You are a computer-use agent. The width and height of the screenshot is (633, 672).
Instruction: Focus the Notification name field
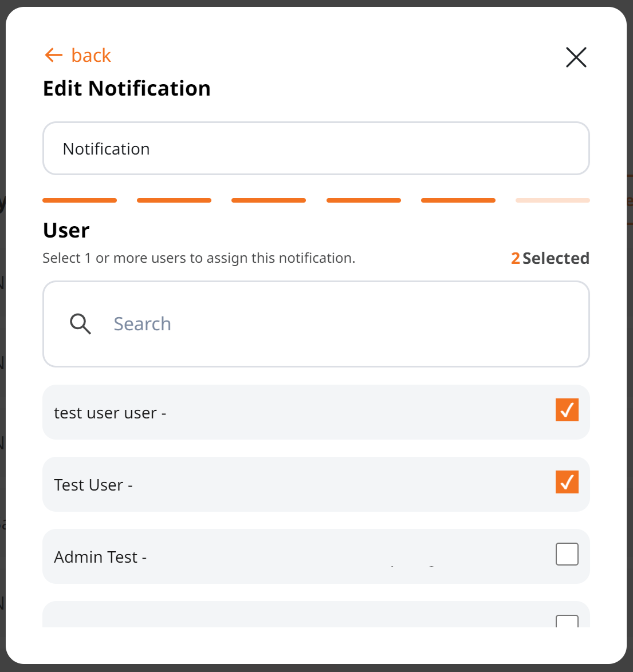[x=316, y=148]
